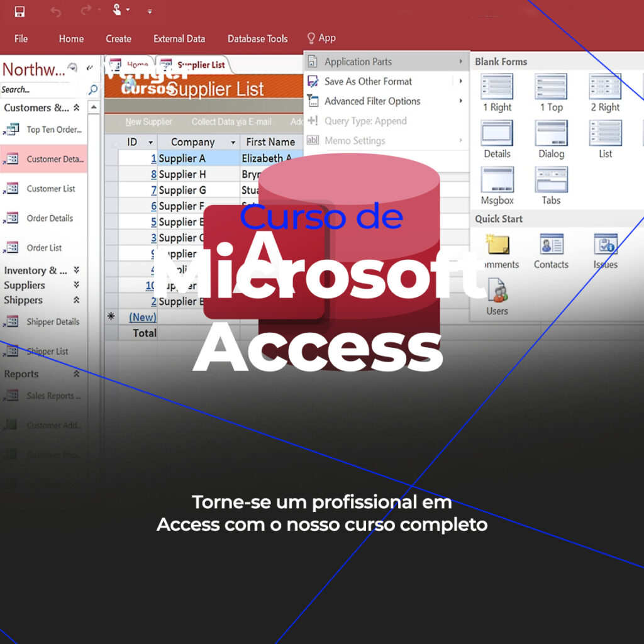Choose the Comments quick start part
This screenshot has width=644, height=644.
[499, 252]
